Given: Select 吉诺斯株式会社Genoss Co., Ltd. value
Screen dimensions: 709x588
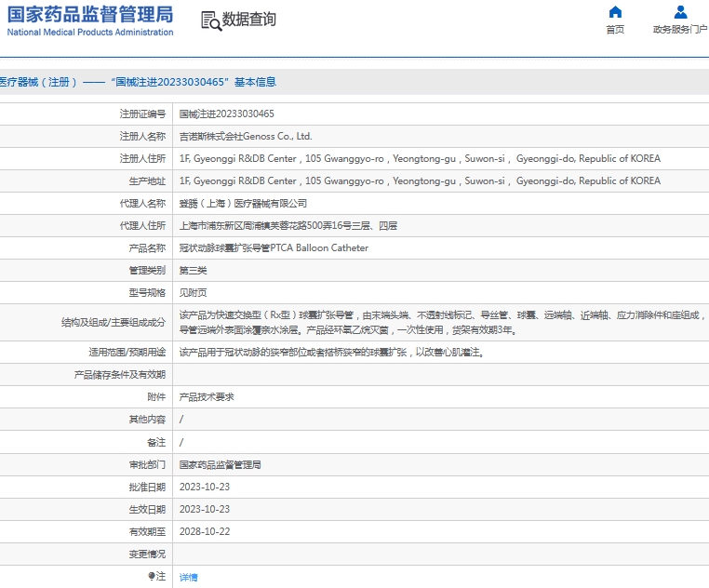Looking at the screenshot, I should (246, 136).
